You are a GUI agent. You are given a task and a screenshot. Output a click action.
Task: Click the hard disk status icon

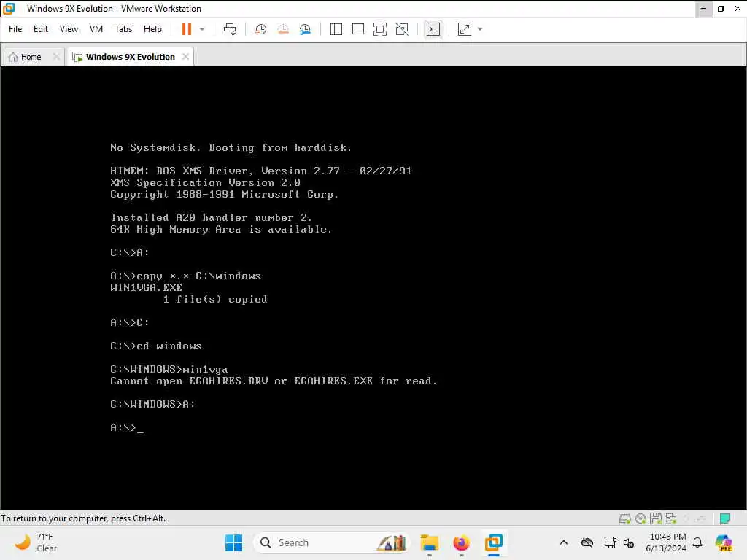point(624,518)
